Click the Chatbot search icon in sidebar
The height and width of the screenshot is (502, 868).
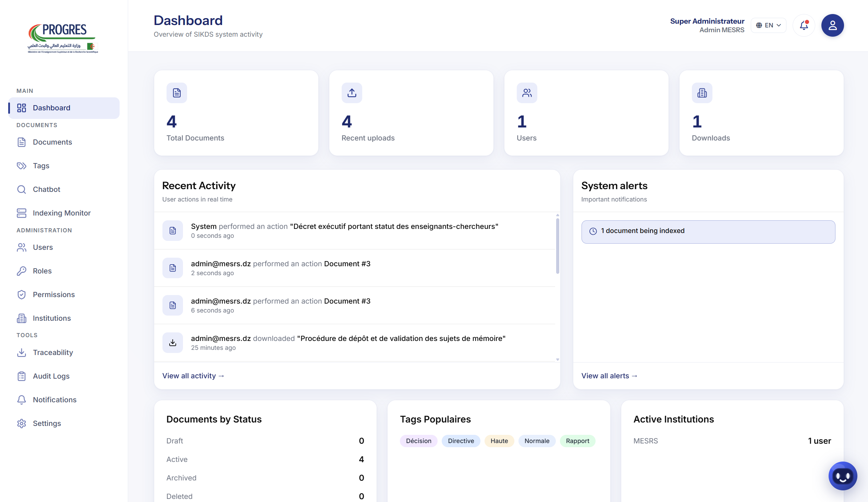pos(21,189)
